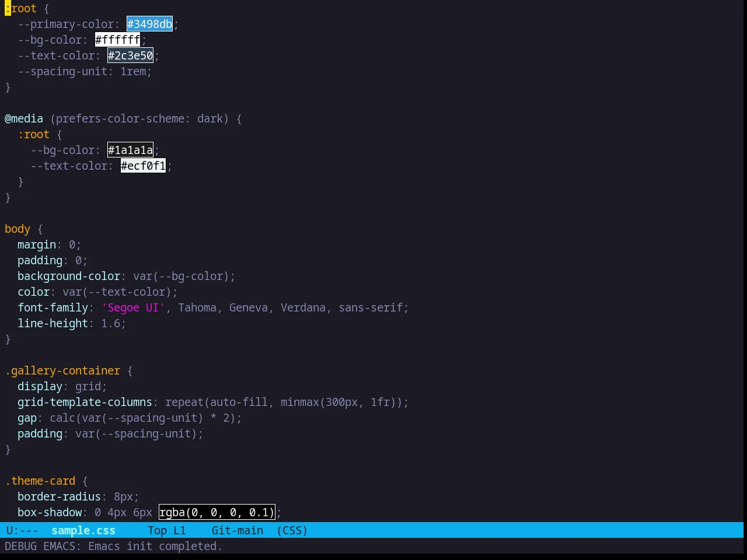
Task: Click the word 'Geneva' in font list
Action: (x=249, y=307)
